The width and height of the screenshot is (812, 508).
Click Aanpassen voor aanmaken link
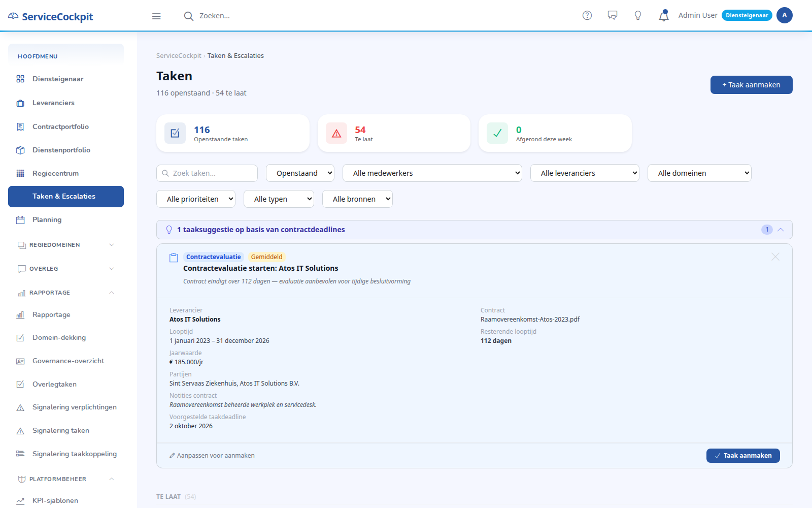(212, 456)
